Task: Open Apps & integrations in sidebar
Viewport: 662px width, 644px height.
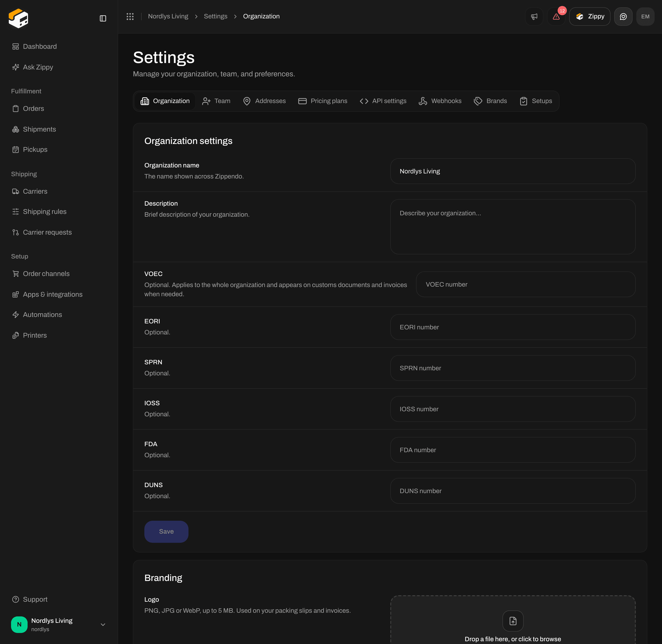Action: tap(59, 294)
